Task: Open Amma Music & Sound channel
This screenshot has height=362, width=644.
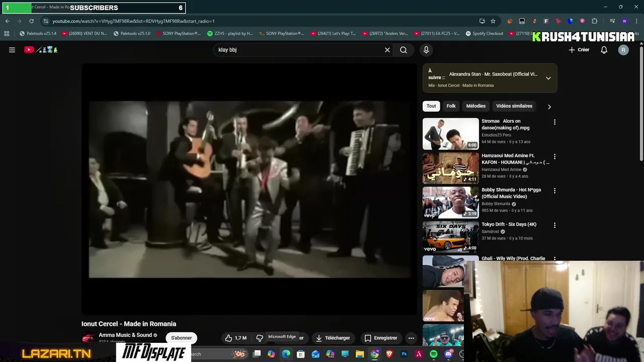Action: click(125, 335)
